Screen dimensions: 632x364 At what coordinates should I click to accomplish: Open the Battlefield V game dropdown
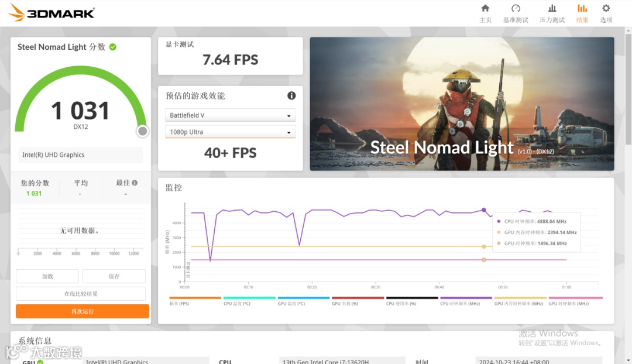tap(230, 115)
